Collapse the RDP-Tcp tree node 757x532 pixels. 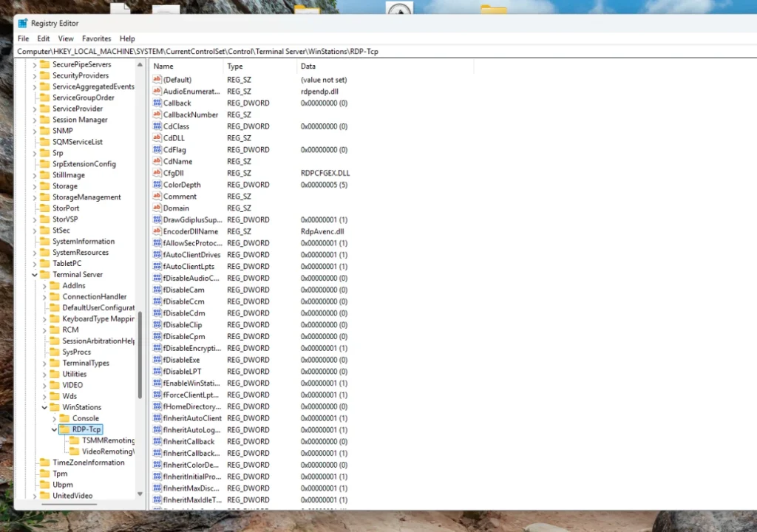point(54,429)
